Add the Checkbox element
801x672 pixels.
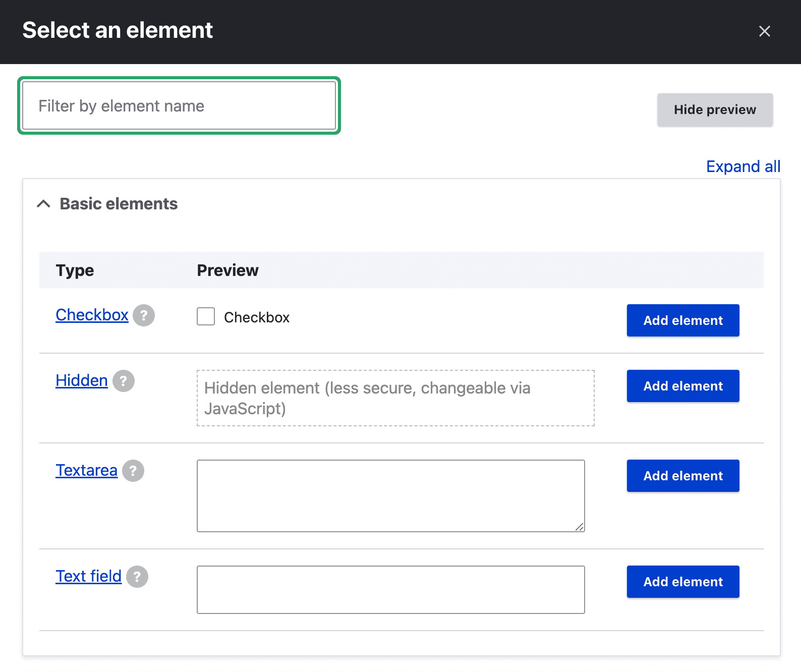(683, 320)
